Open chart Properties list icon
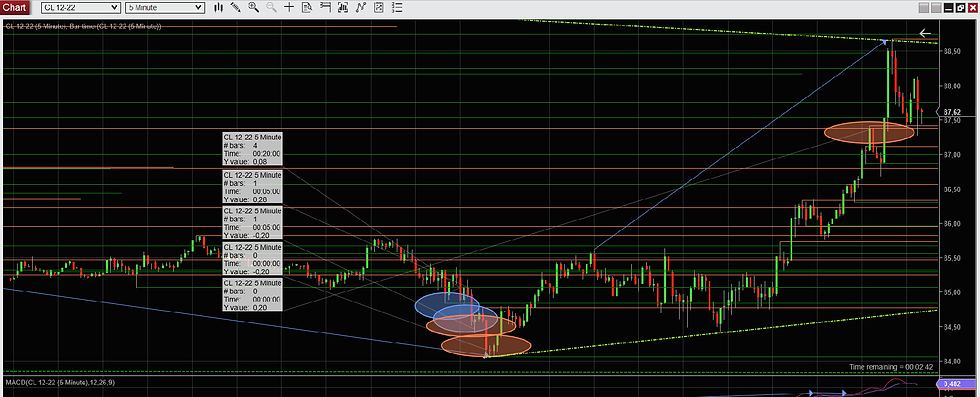Viewport: 980px width, 397px height. pyautogui.click(x=396, y=8)
